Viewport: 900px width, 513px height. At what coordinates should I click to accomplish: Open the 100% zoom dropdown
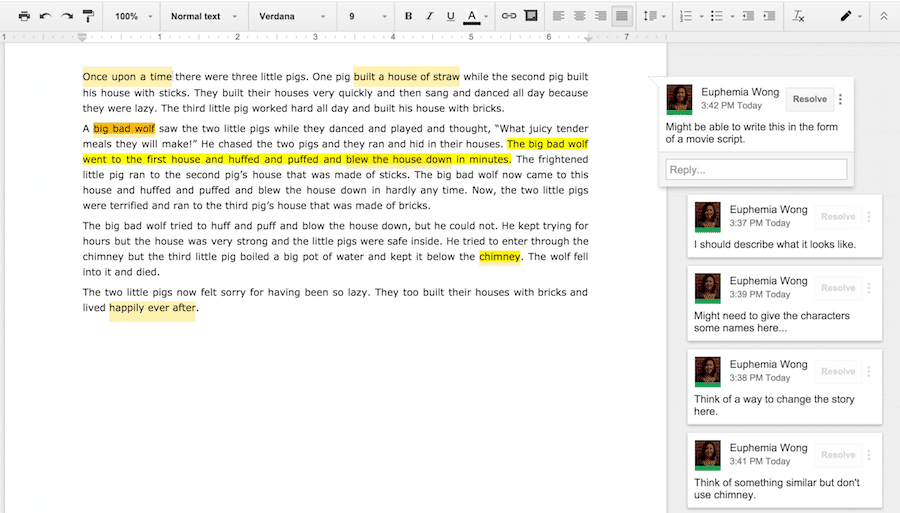(132, 16)
